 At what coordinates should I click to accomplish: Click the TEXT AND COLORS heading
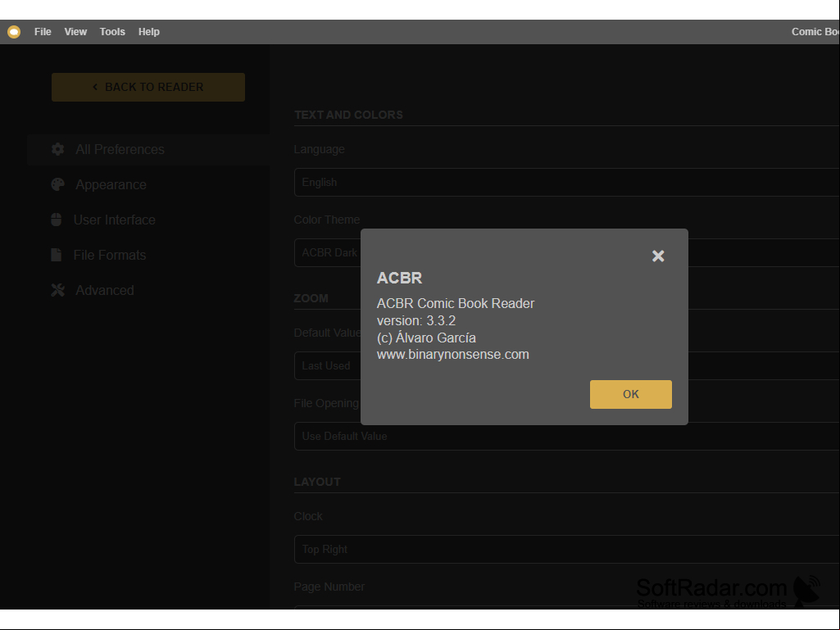point(348,115)
